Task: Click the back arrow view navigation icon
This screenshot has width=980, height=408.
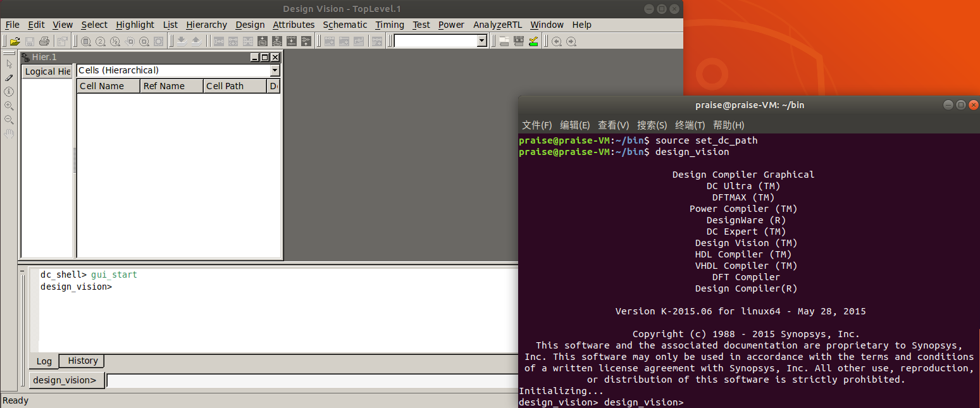Action: [557, 41]
